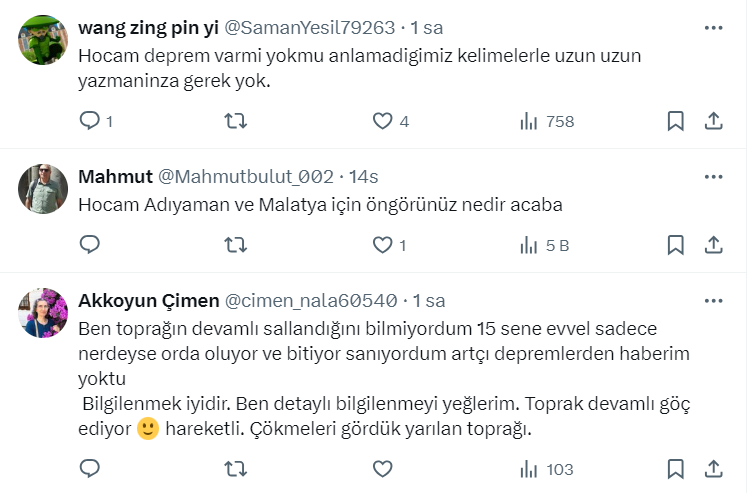Open Mahmut's profile photo
The height and width of the screenshot is (493, 751).
point(43,189)
